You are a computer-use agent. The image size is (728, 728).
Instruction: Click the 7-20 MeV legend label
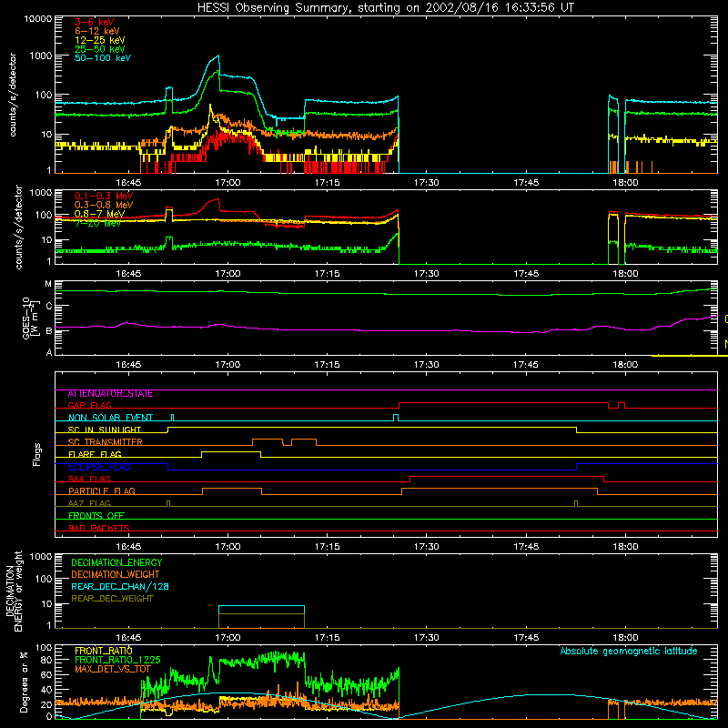click(x=98, y=223)
